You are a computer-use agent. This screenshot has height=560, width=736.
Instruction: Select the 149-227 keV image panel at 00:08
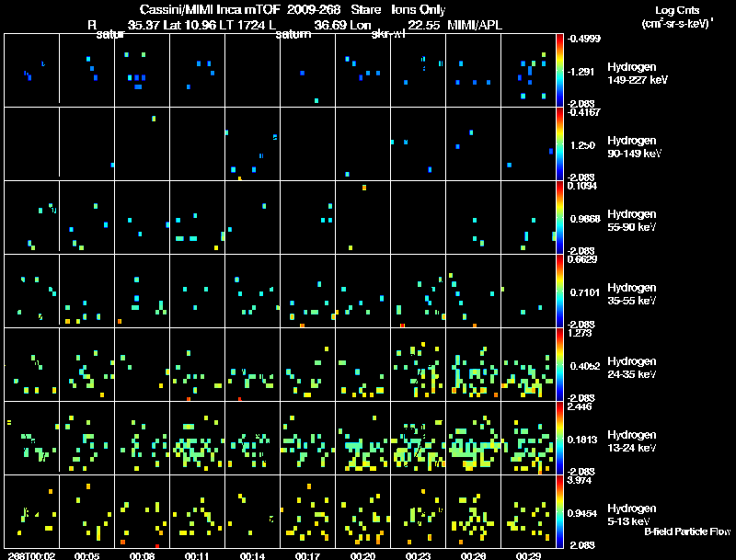[143, 71]
